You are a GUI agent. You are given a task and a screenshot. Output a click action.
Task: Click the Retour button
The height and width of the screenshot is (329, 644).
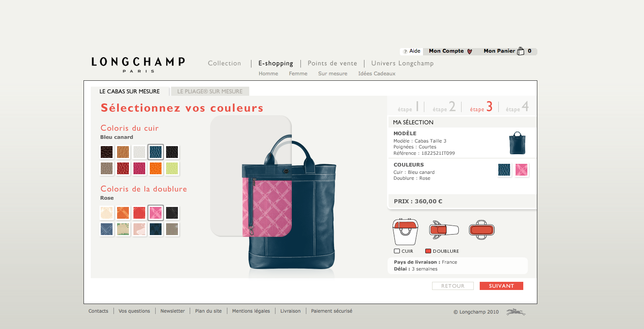[453, 286]
